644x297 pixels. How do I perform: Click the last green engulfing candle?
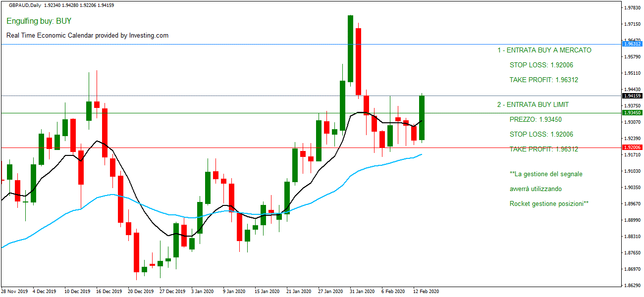click(422, 118)
